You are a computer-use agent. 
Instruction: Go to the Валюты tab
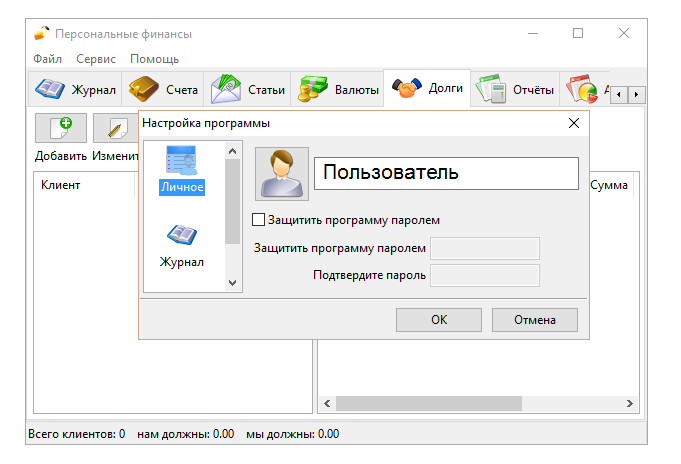click(x=337, y=89)
